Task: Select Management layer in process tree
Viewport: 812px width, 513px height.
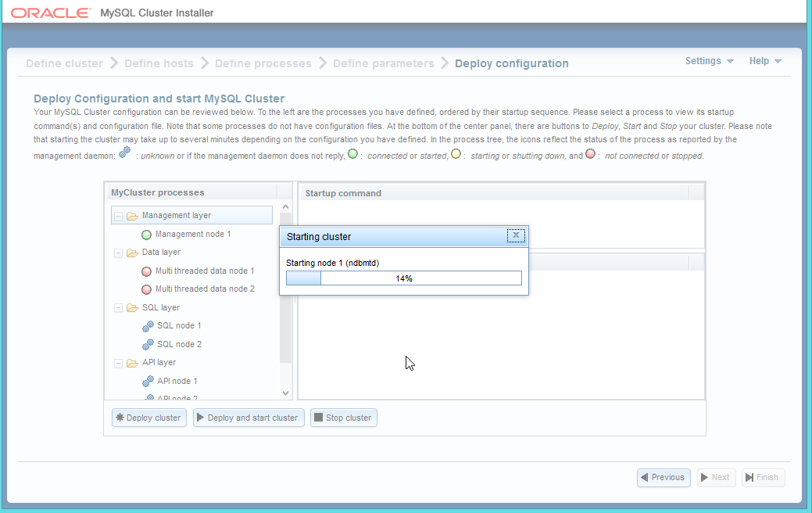Action: pyautogui.click(x=191, y=215)
